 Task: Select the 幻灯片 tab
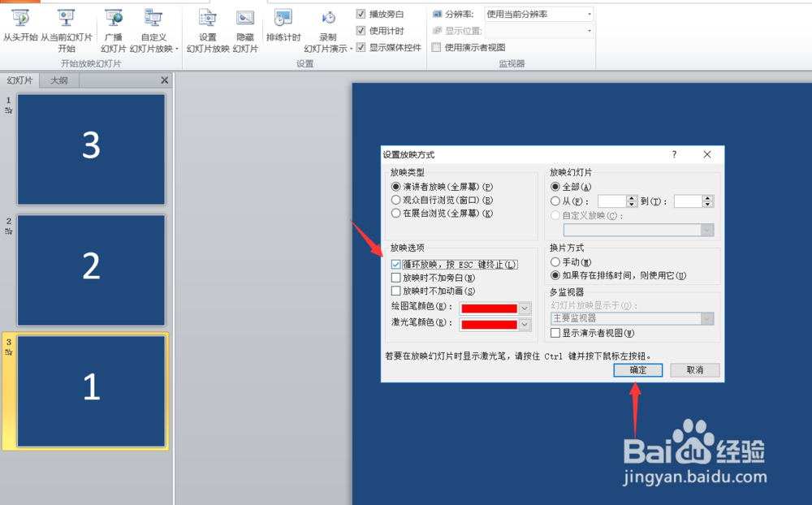coord(20,80)
